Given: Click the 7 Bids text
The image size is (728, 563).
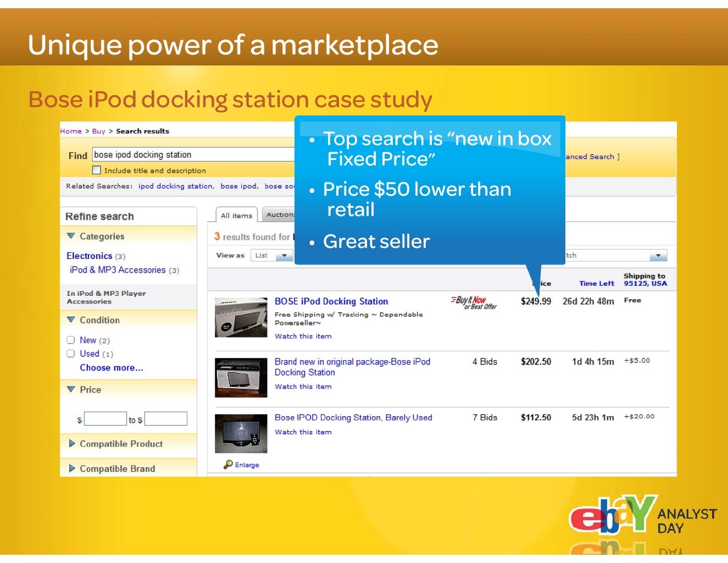Looking at the screenshot, I should [x=485, y=417].
